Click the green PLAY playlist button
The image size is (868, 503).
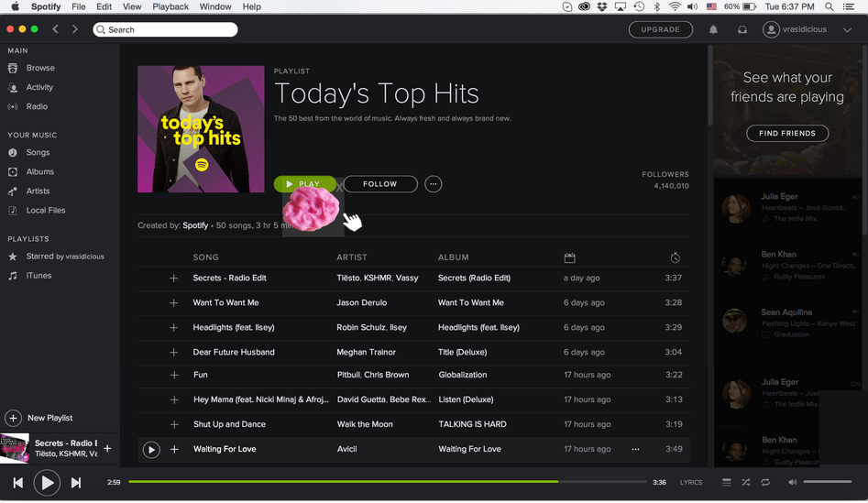pyautogui.click(x=304, y=184)
